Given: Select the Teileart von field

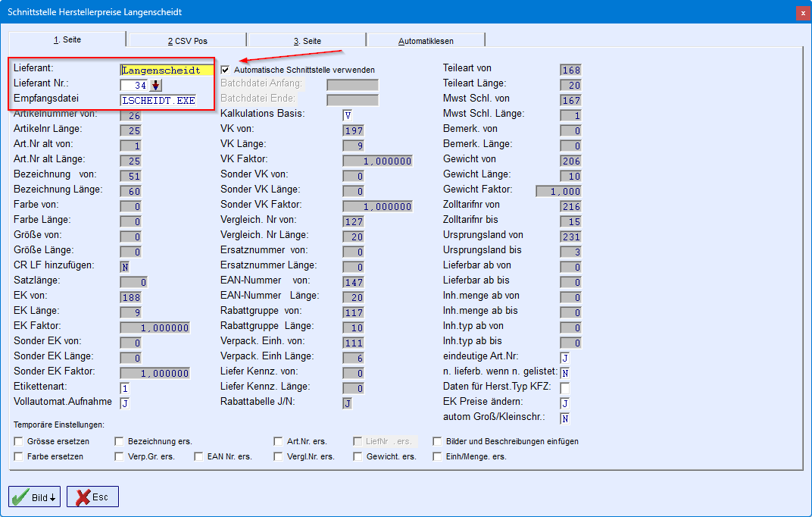Looking at the screenshot, I should pyautogui.click(x=570, y=70).
